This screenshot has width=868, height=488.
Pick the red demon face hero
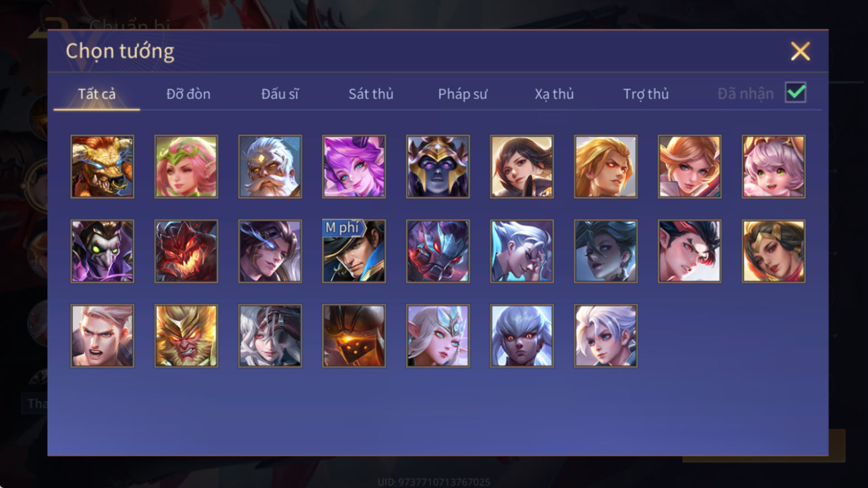(186, 251)
